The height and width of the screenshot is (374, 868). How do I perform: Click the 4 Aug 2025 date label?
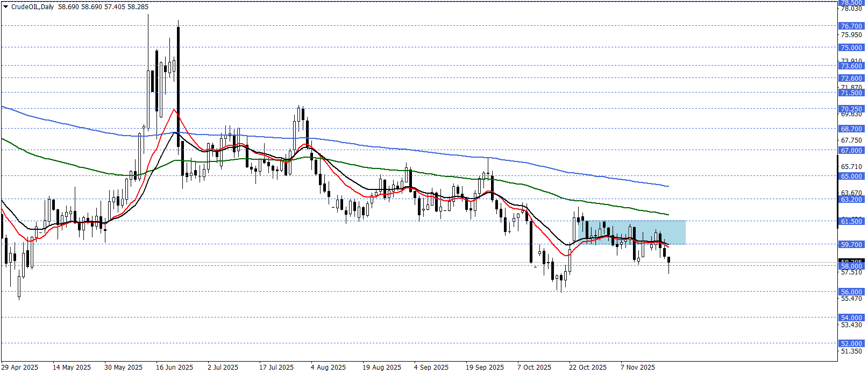(x=328, y=367)
